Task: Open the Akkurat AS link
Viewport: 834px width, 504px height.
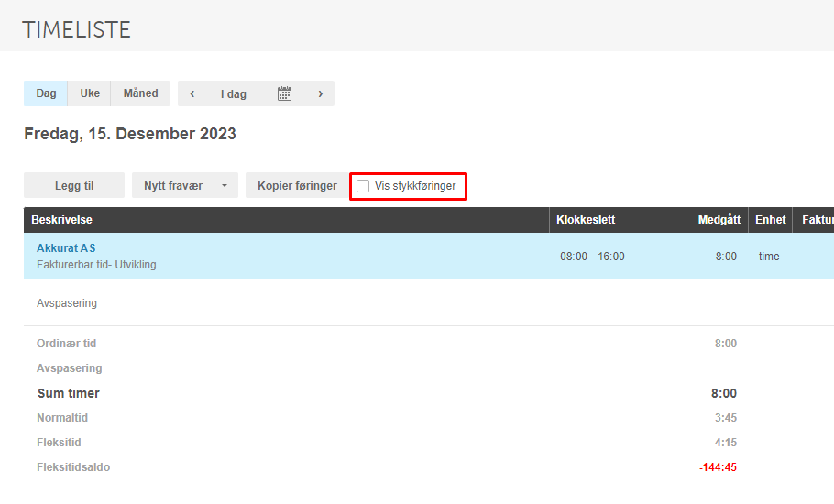Action: tap(66, 247)
